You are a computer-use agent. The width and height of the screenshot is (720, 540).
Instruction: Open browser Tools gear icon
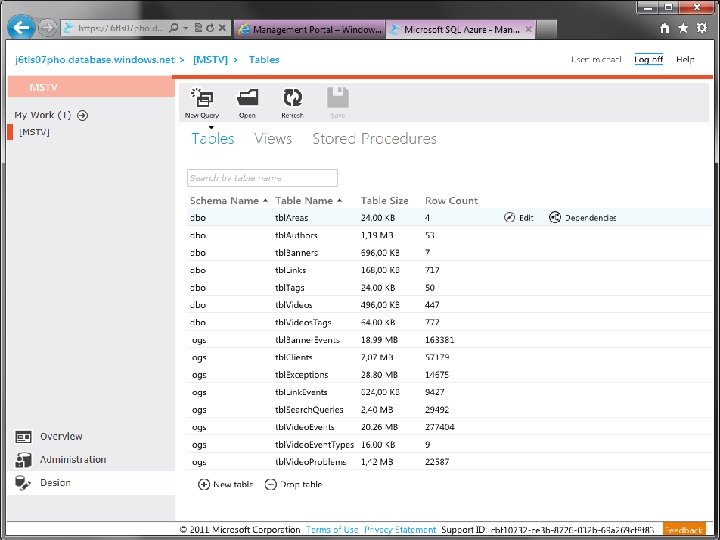702,28
